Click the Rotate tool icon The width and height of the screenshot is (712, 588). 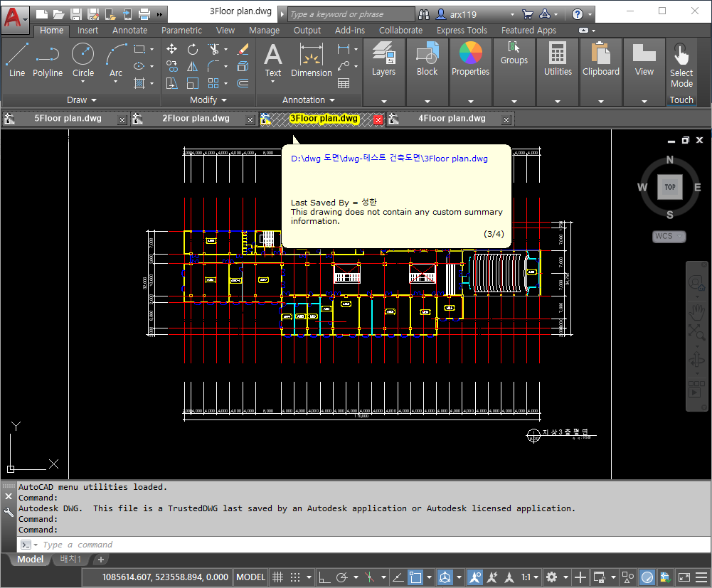tap(193, 49)
